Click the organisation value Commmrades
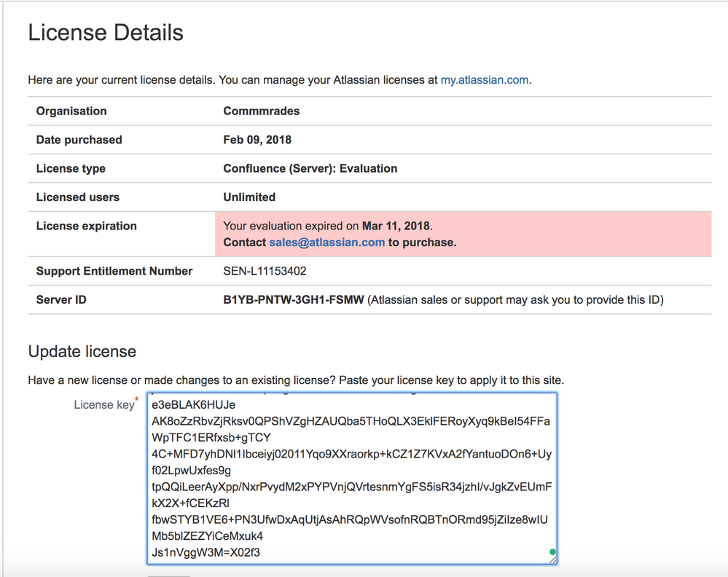Viewport: 728px width, 577px height. (x=262, y=111)
